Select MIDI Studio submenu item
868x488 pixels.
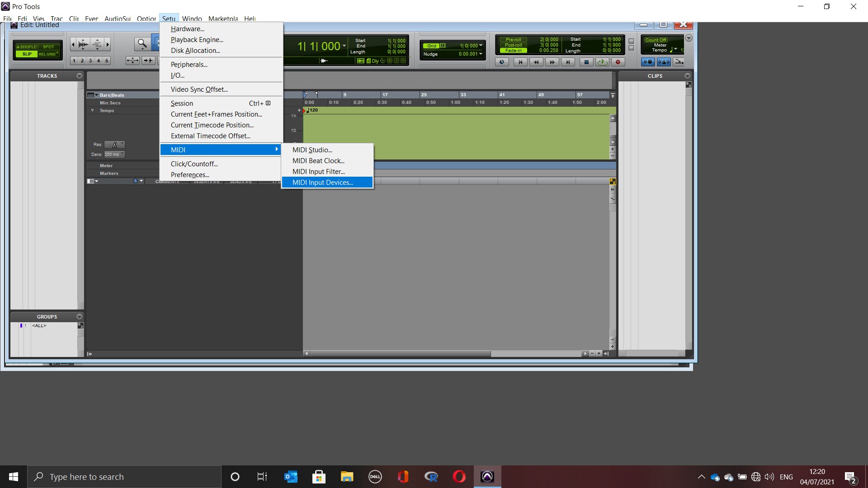(x=312, y=150)
